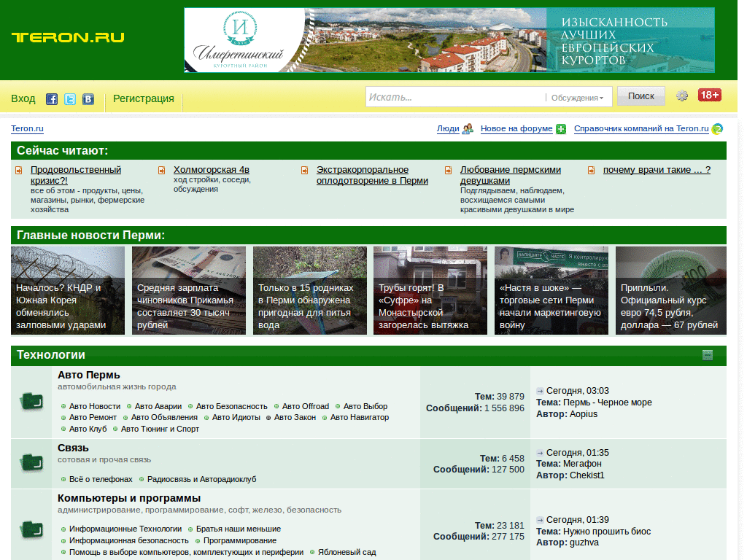Open subforum Радиосвязь и Авторадиоклуб
This screenshot has height=560, width=747.
(201, 480)
